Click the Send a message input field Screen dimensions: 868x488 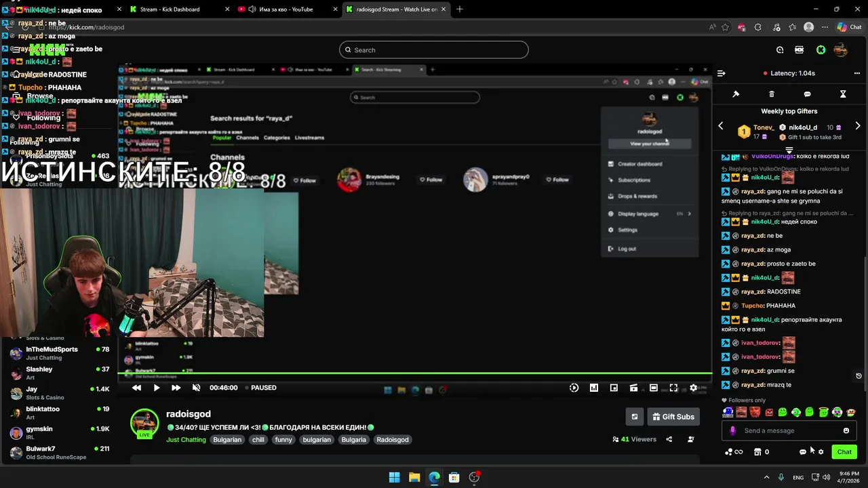788,430
